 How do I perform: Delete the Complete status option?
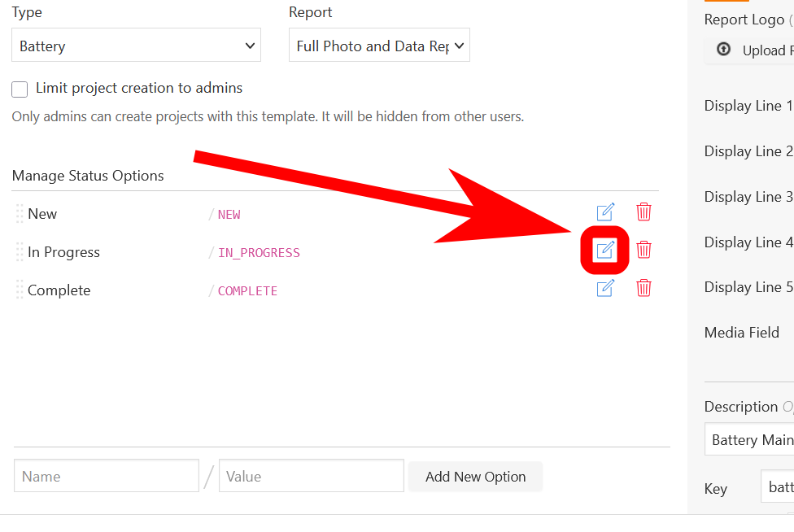pos(643,288)
